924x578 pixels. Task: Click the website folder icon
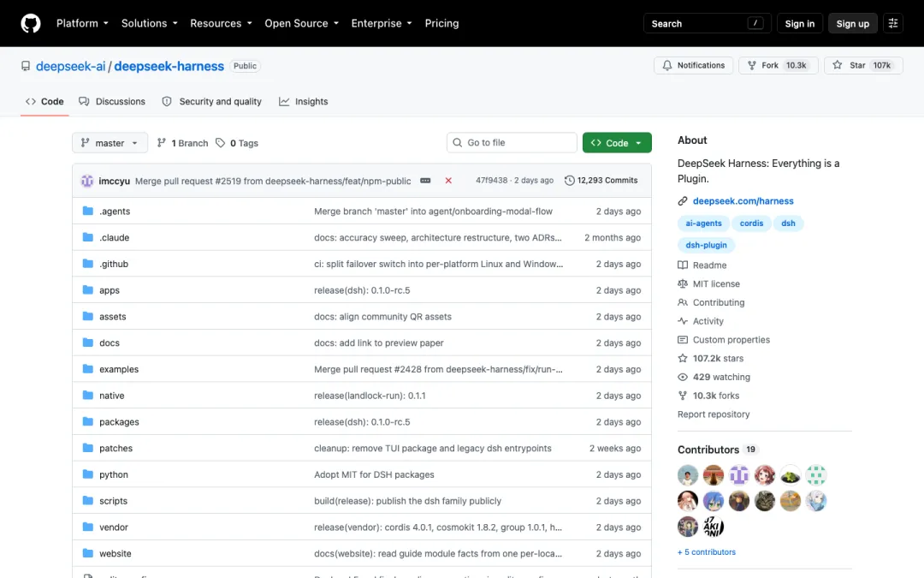pyautogui.click(x=88, y=553)
